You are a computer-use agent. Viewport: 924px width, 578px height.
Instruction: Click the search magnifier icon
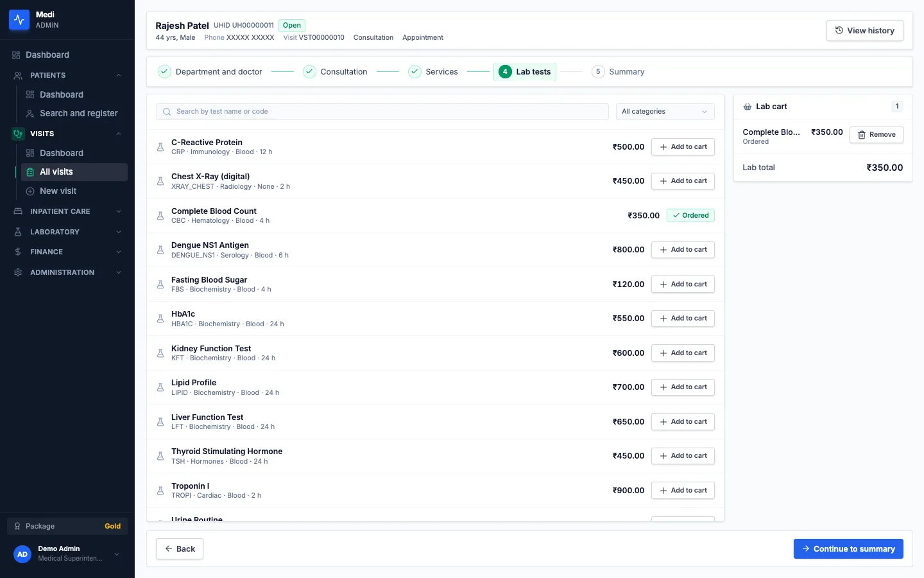pyautogui.click(x=167, y=112)
